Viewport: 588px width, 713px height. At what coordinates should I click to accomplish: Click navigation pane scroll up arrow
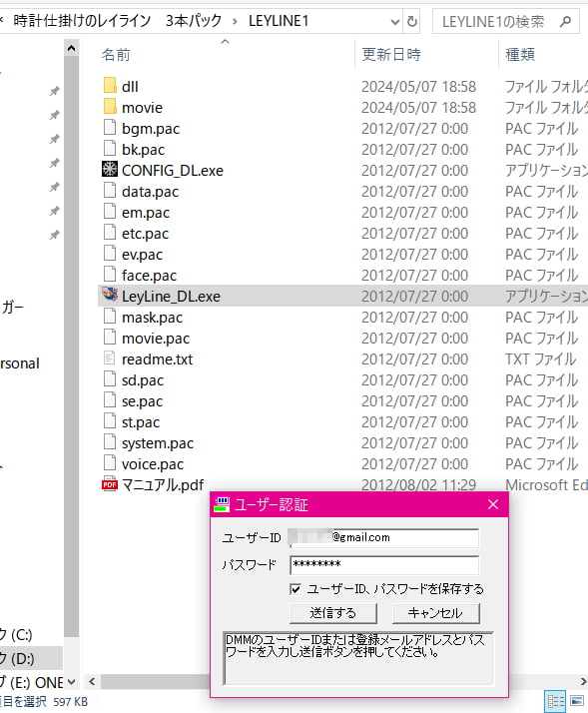coord(72,48)
